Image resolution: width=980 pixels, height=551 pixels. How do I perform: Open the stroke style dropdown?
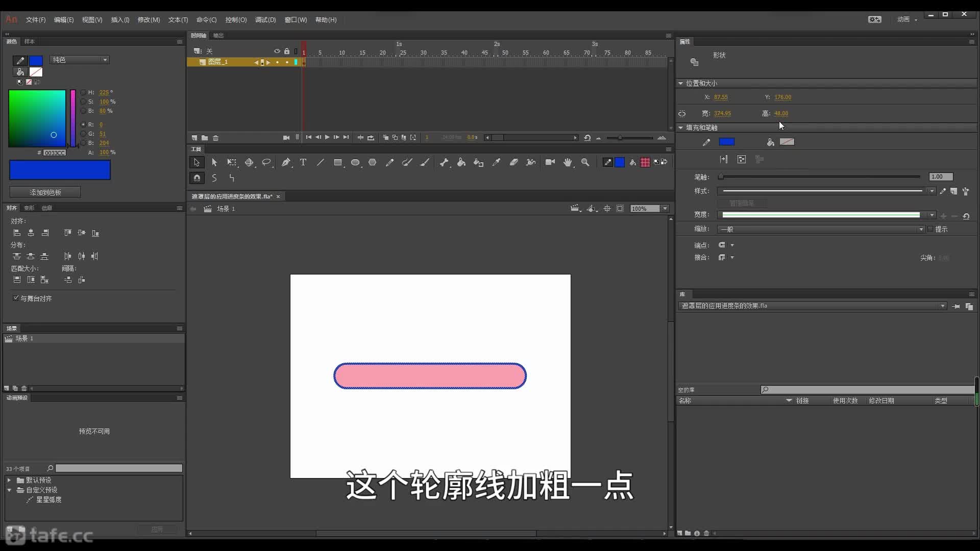click(x=826, y=191)
